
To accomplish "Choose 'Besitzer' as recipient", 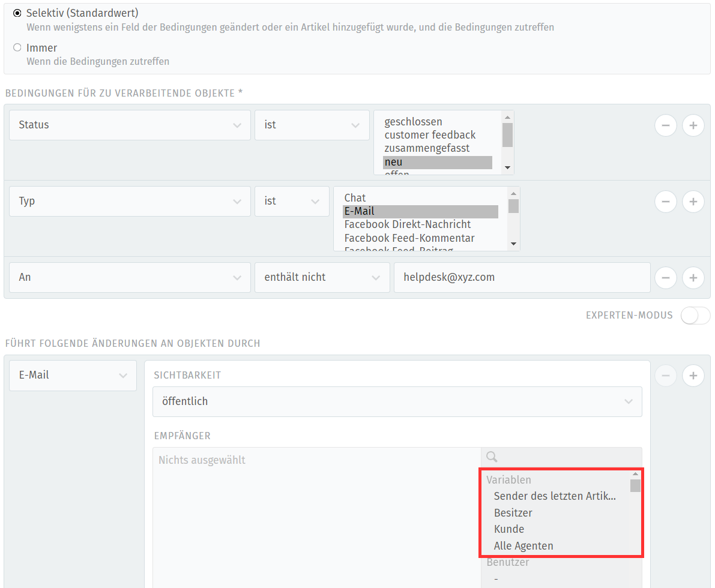I will coord(555,513).
